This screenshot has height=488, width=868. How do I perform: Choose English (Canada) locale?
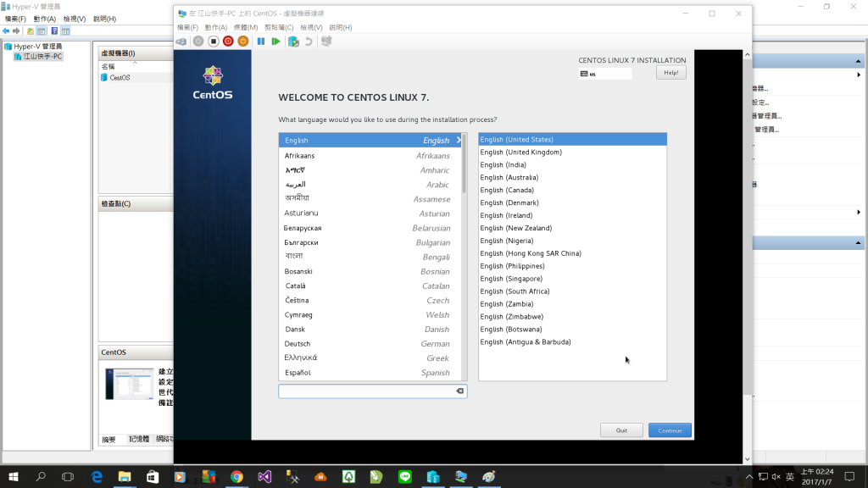point(572,191)
